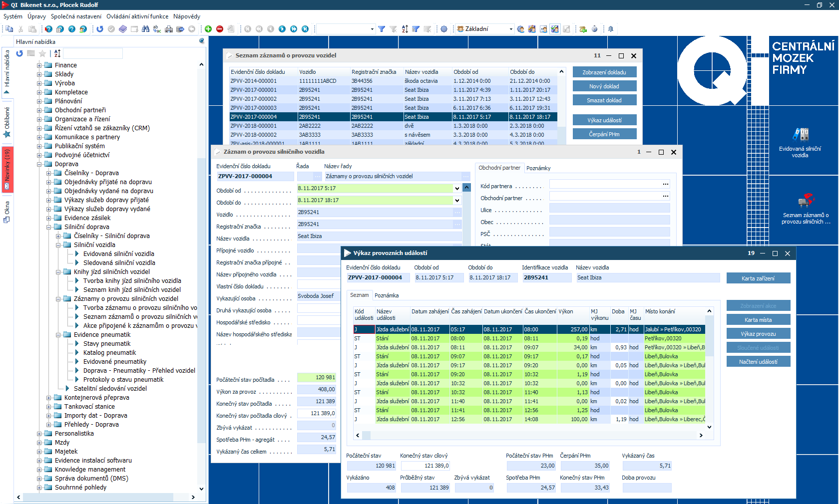Open the Základní layout dropdown
The height and width of the screenshot is (504, 839).
coord(511,29)
